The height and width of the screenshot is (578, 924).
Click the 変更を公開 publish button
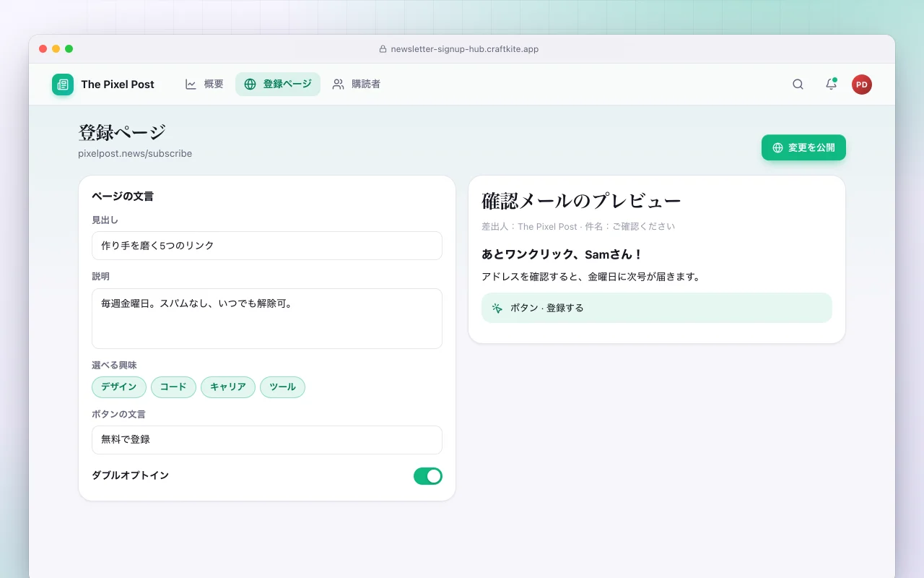tap(803, 147)
